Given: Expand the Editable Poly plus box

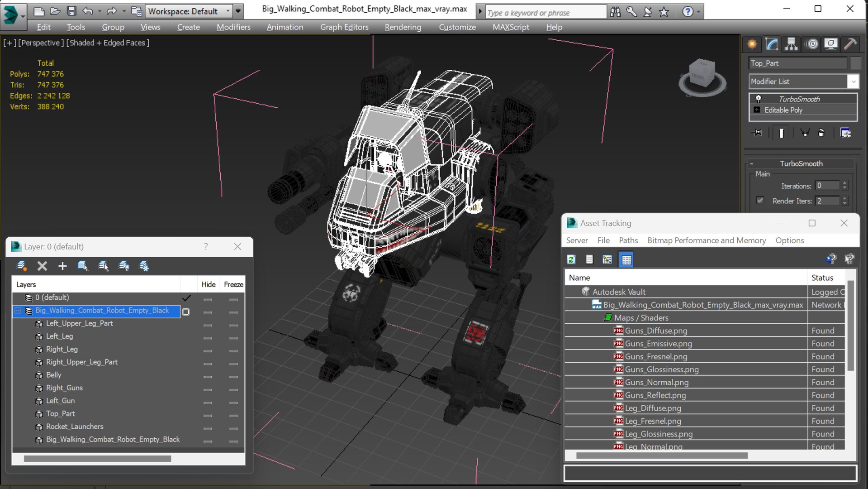Looking at the screenshot, I should coord(756,110).
